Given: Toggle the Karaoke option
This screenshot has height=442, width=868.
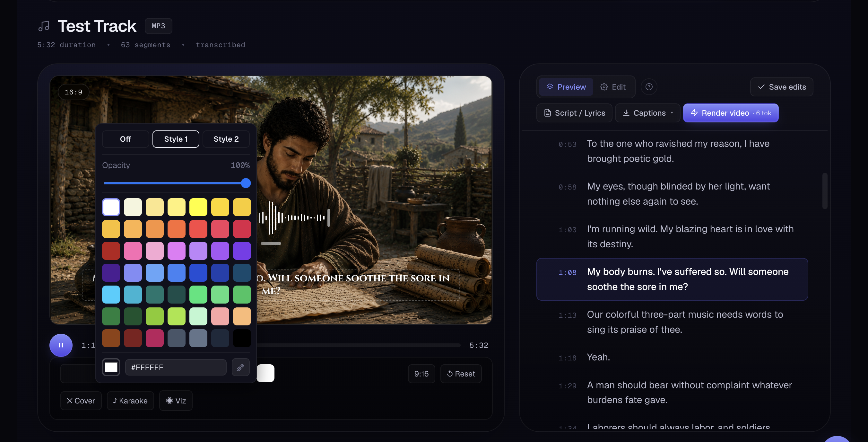Looking at the screenshot, I should pyautogui.click(x=130, y=401).
